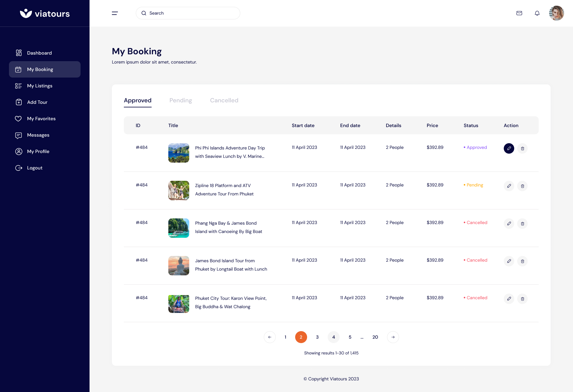Open the profile avatar picture

[557, 13]
